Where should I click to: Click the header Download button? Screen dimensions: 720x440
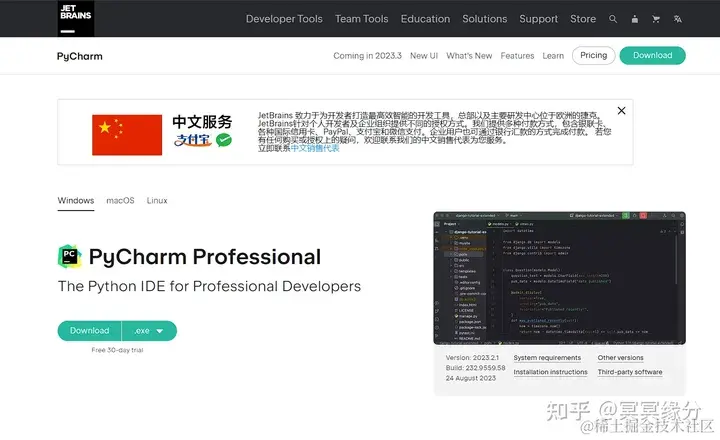652,55
